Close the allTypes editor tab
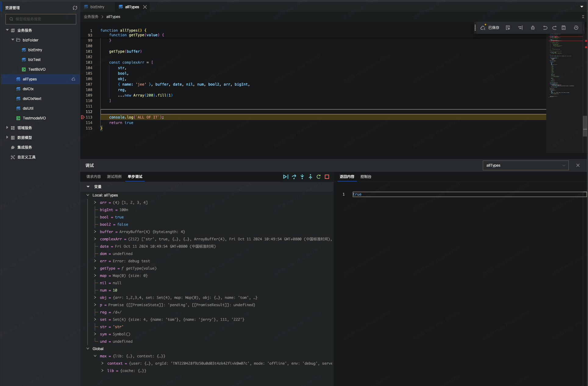The image size is (588, 386). tap(145, 7)
